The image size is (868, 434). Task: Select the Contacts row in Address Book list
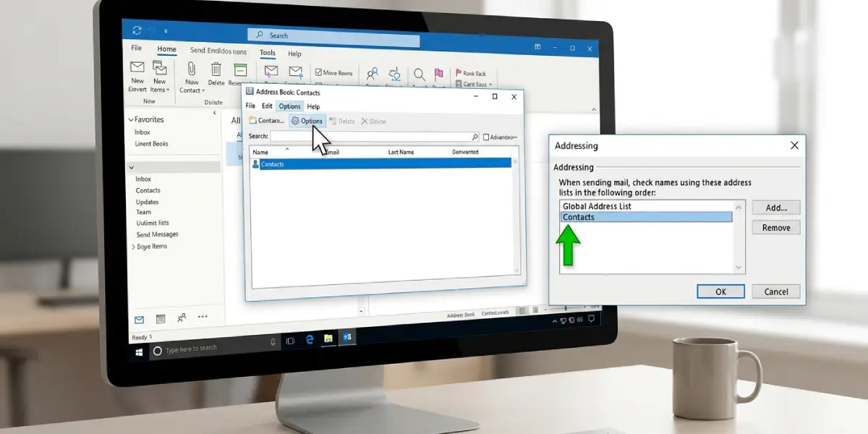tap(380, 164)
